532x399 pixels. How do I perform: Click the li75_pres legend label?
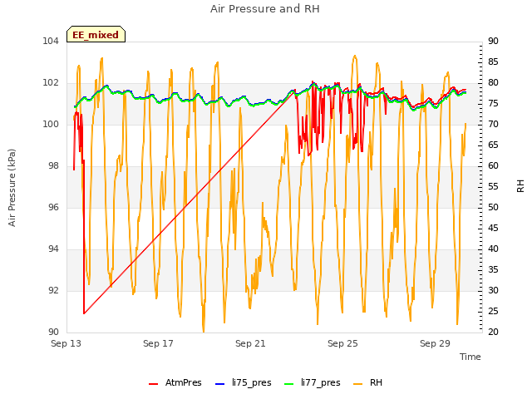pos(251,382)
